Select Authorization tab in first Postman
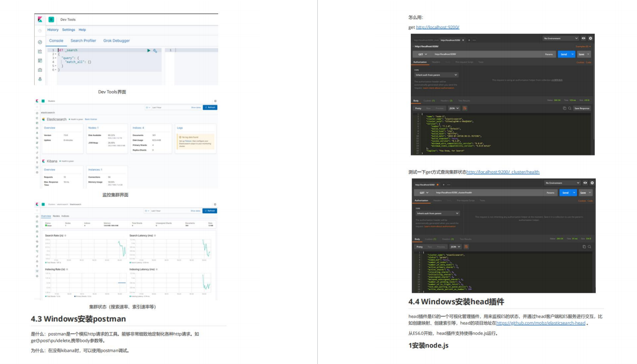 point(420,62)
